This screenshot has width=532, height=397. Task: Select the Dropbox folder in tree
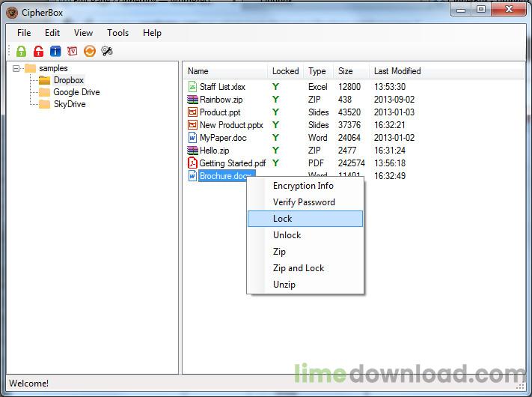tap(69, 80)
